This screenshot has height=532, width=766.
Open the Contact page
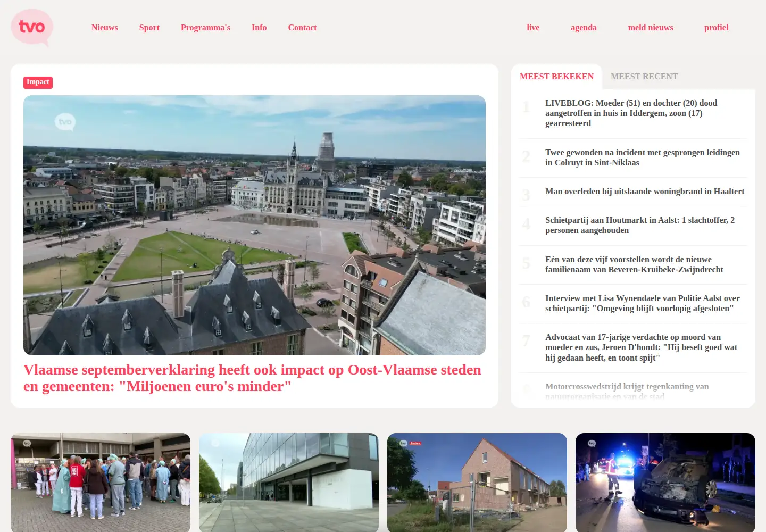(x=302, y=28)
